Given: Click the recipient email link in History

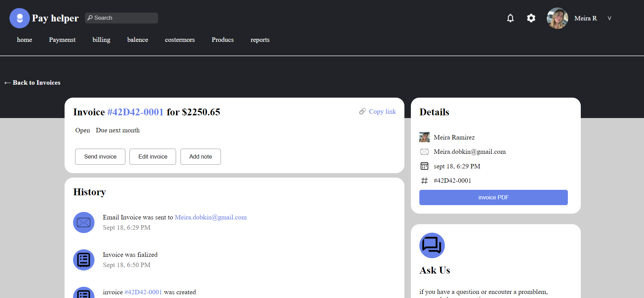Looking at the screenshot, I should 211,217.
